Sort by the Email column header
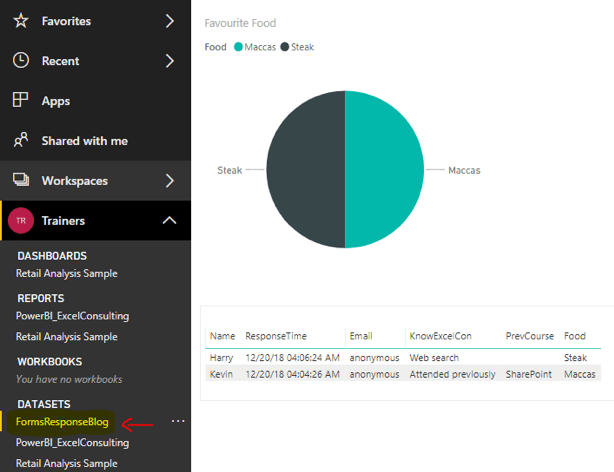614x472 pixels. [361, 336]
